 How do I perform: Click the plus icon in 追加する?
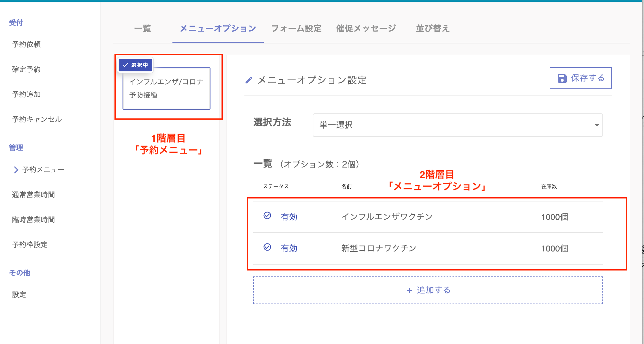(x=409, y=290)
